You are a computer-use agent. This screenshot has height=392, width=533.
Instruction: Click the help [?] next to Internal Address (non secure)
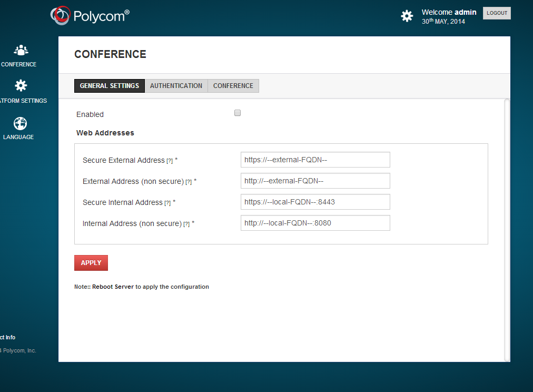coord(186,224)
